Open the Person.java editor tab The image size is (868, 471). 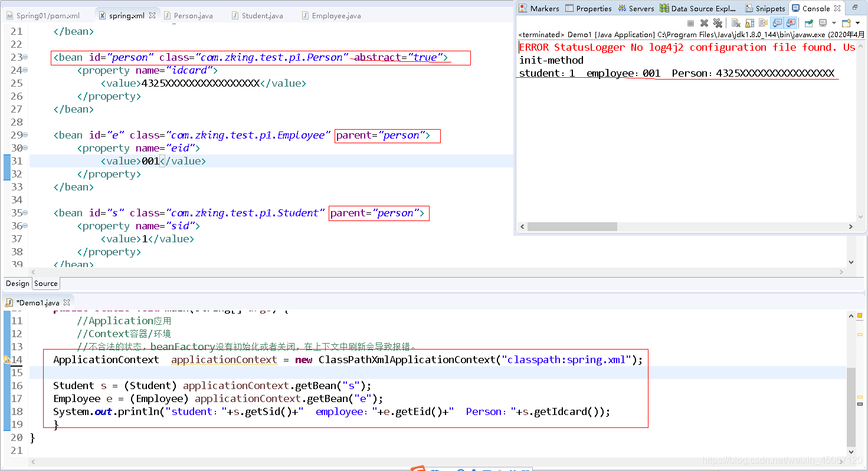[188, 15]
